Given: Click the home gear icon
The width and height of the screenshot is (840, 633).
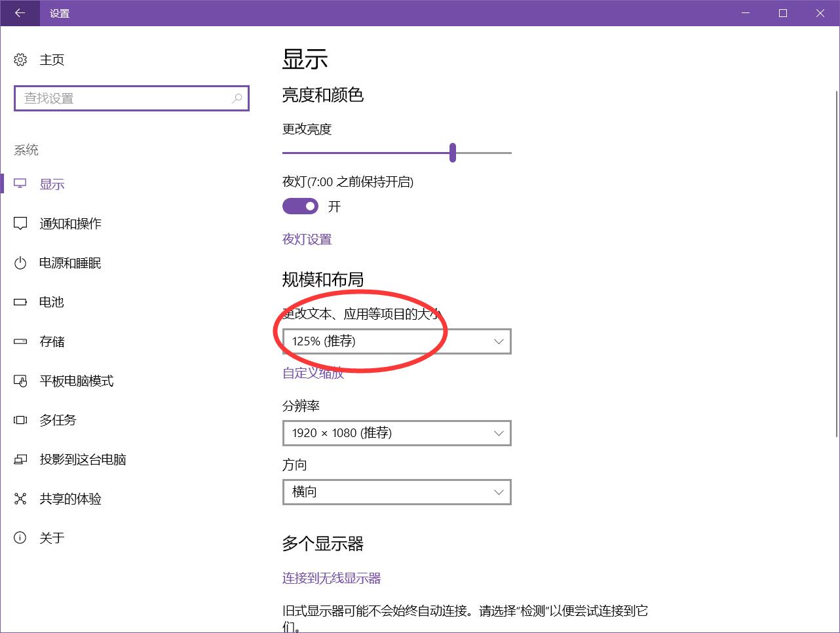Looking at the screenshot, I should 20,60.
